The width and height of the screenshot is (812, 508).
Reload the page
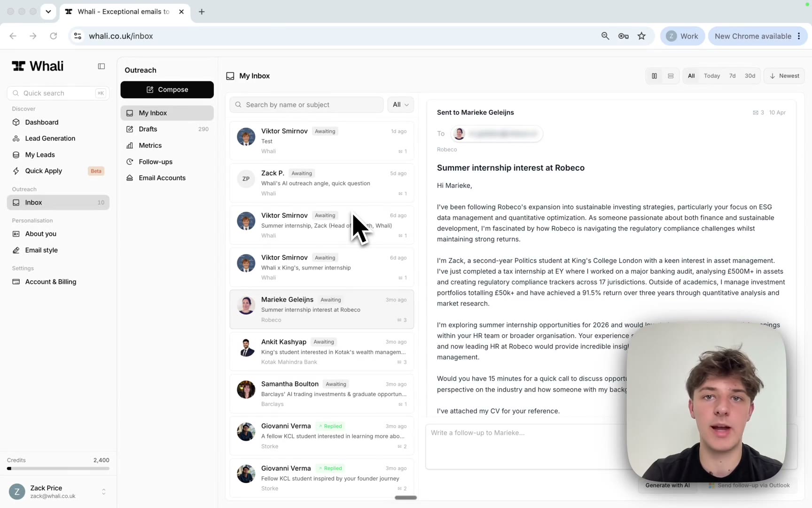coord(54,36)
